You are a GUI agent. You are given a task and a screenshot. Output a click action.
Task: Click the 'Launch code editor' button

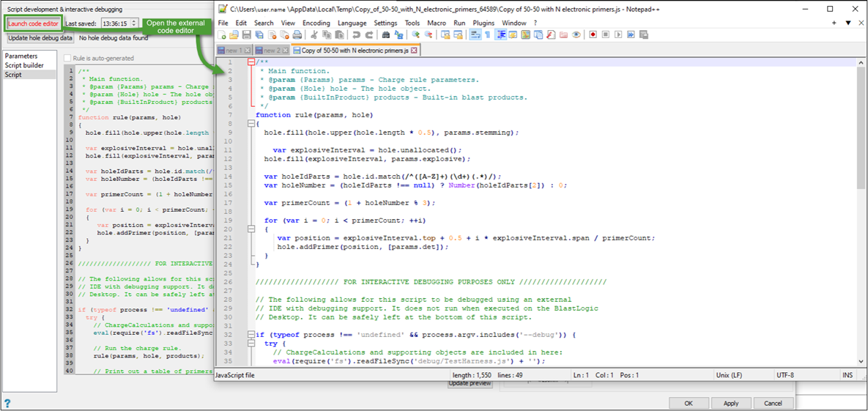(33, 23)
